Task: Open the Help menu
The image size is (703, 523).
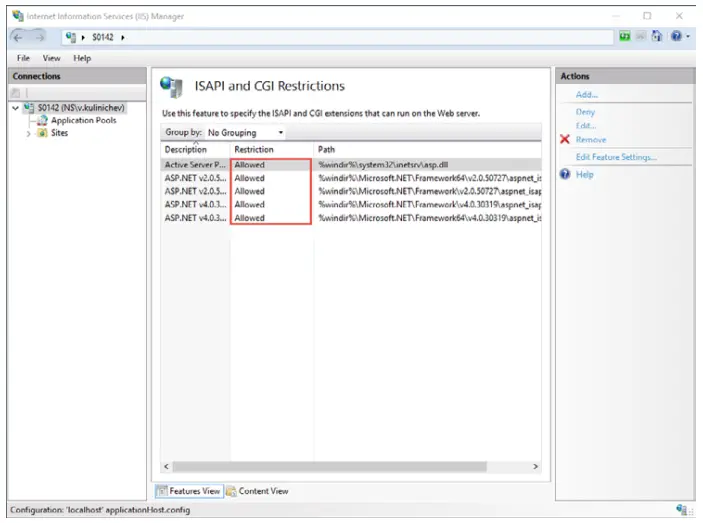Action: [82, 58]
